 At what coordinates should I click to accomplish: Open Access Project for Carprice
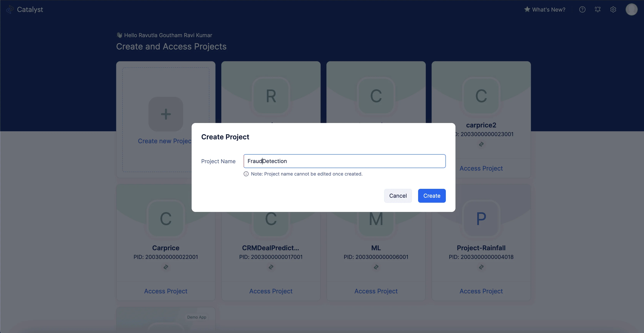pos(165,291)
